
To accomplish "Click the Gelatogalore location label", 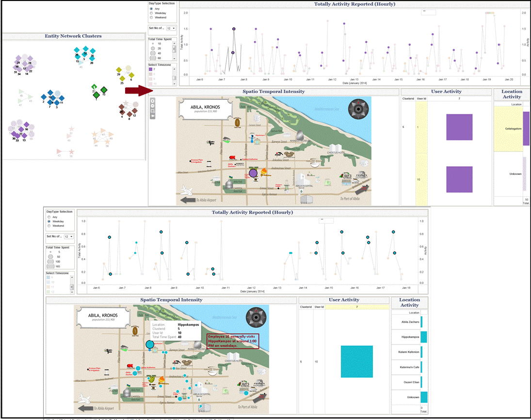I will coord(513,129).
